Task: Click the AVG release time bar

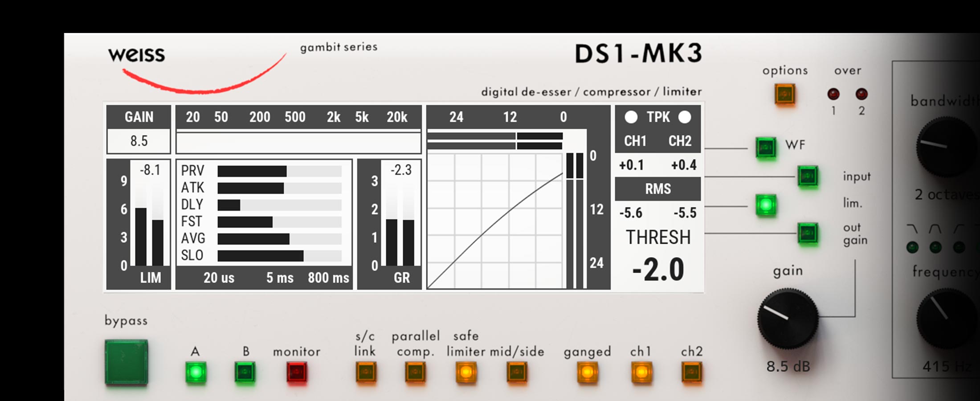Action: click(x=279, y=239)
